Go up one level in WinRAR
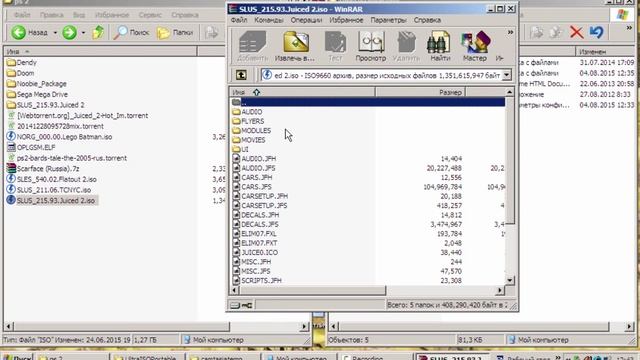The image size is (640, 360). pyautogui.click(x=241, y=75)
